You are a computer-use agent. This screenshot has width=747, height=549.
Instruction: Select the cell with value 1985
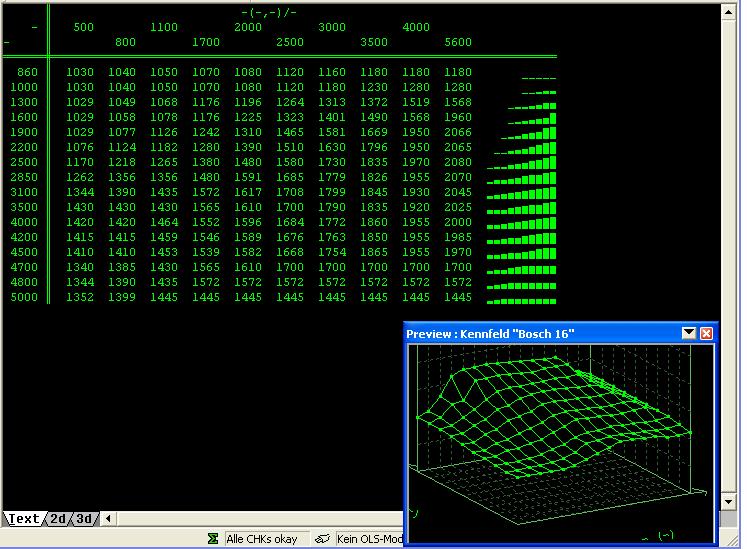click(x=458, y=237)
